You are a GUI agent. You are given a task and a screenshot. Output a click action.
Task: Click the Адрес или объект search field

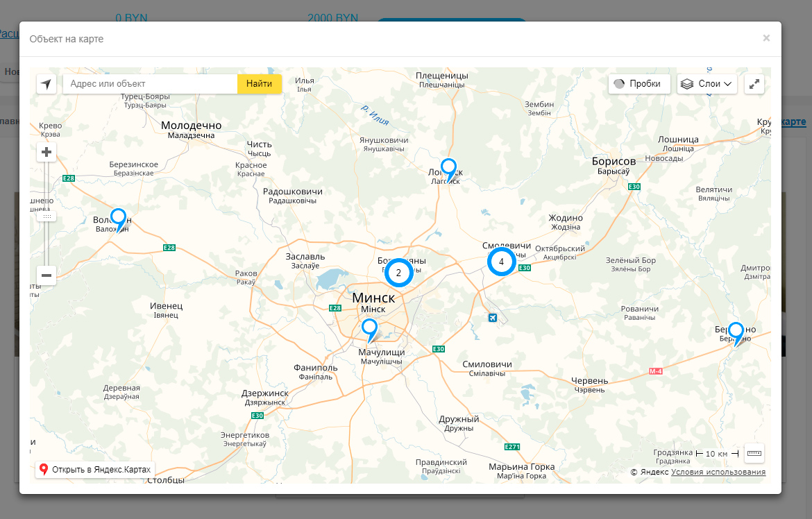(x=150, y=84)
